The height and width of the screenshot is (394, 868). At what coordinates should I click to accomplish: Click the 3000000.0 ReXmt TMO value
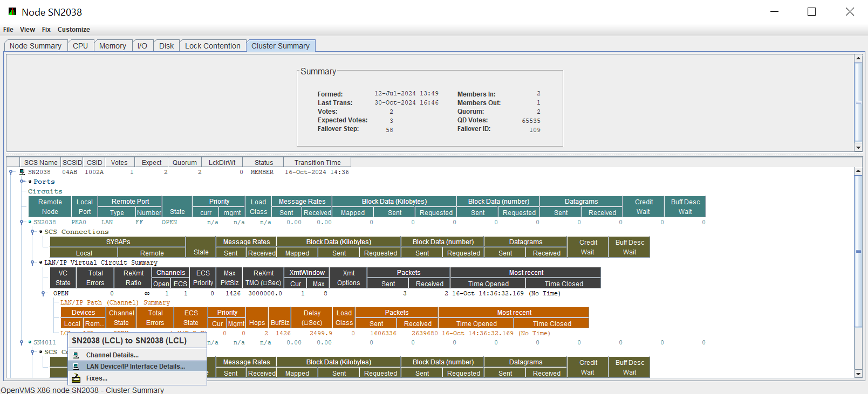pos(265,294)
